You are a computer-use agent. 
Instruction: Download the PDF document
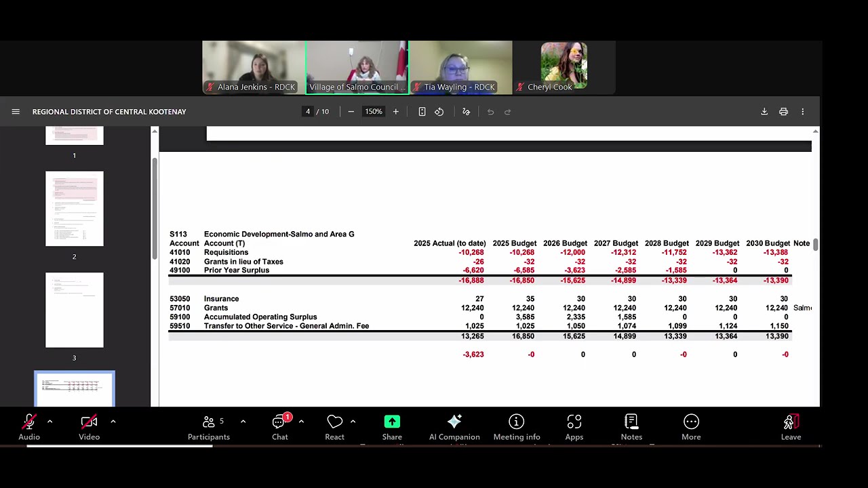764,112
